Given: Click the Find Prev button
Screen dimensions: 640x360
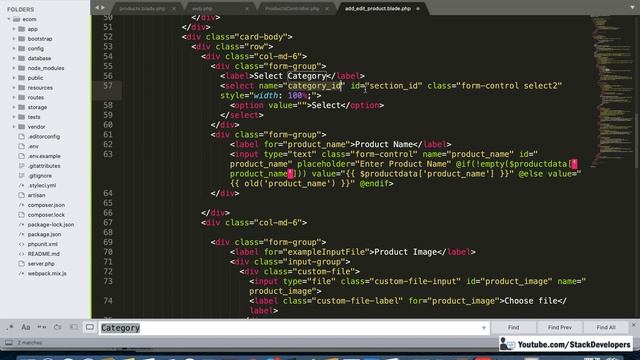Looking at the screenshot, I should click(560, 327).
